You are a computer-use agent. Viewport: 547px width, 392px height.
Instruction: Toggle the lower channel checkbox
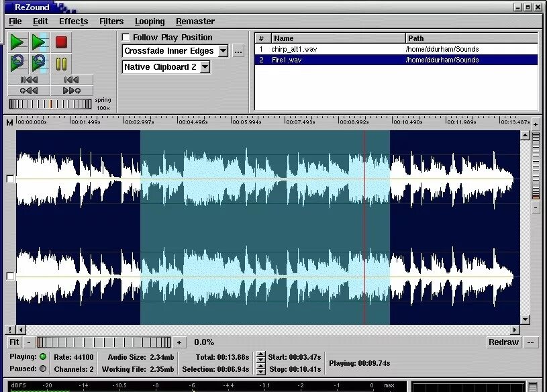10,277
